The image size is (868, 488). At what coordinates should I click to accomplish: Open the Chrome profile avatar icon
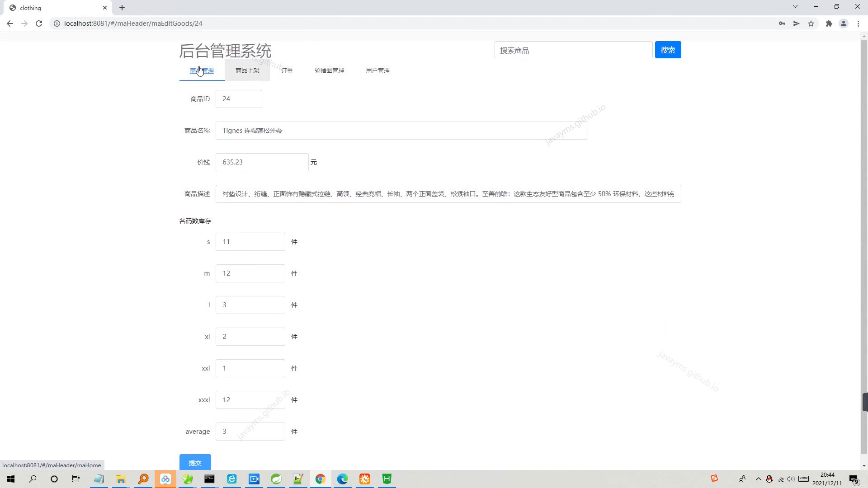pos(843,23)
